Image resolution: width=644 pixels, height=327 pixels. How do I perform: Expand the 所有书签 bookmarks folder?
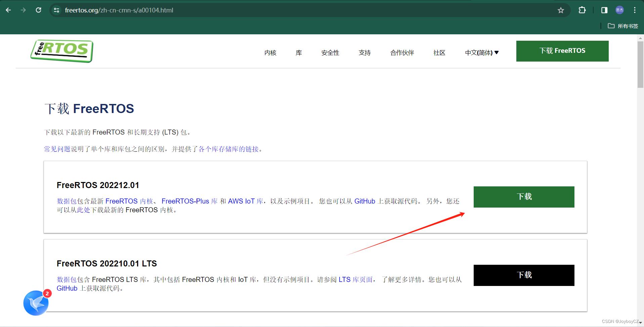point(623,26)
